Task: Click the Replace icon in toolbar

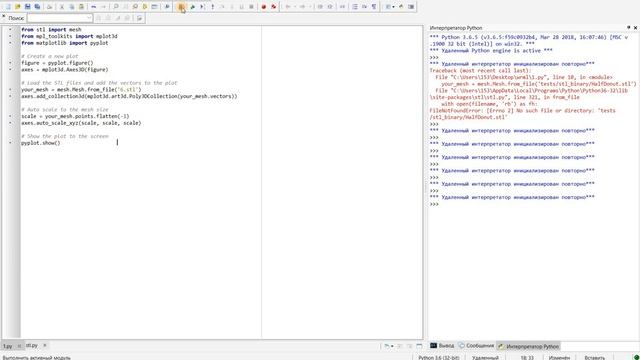Action: pyautogui.click(x=135, y=7)
